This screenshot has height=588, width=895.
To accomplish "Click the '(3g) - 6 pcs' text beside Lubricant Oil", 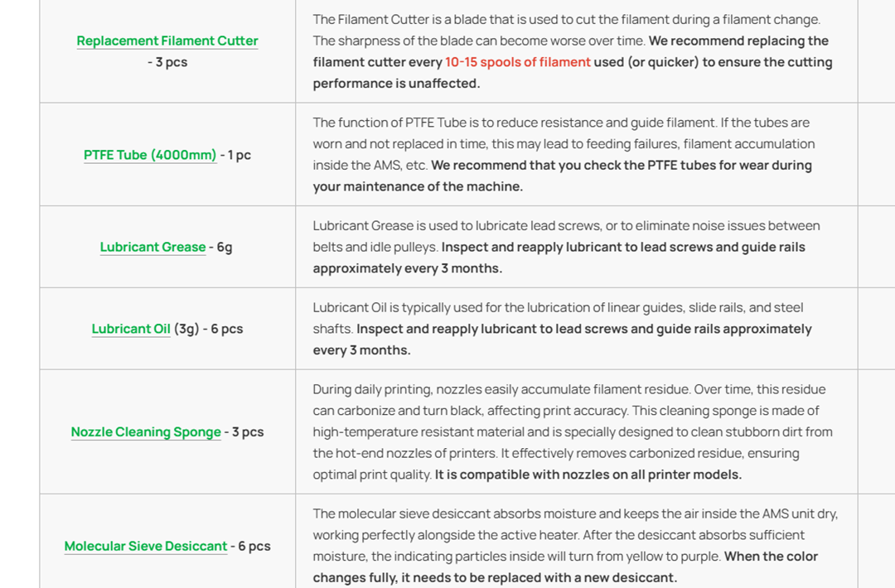I will pos(208,329).
